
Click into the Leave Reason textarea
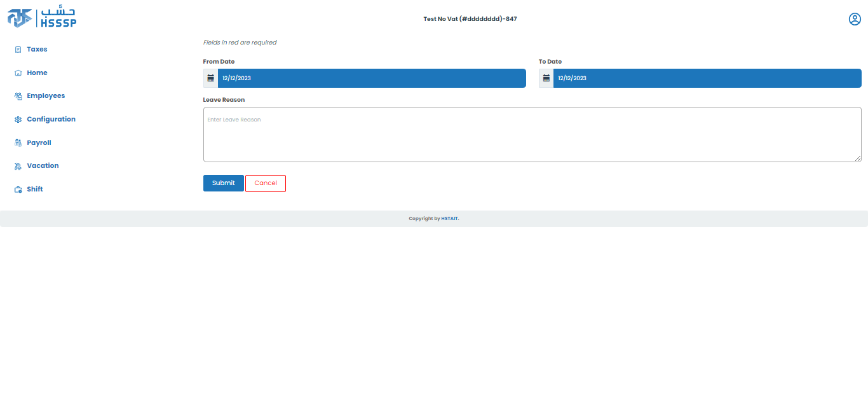coord(532,134)
